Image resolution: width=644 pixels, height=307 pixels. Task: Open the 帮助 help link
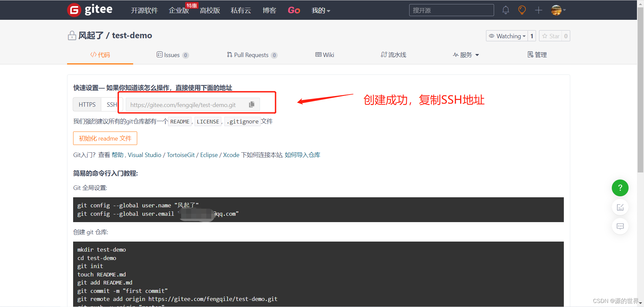117,155
